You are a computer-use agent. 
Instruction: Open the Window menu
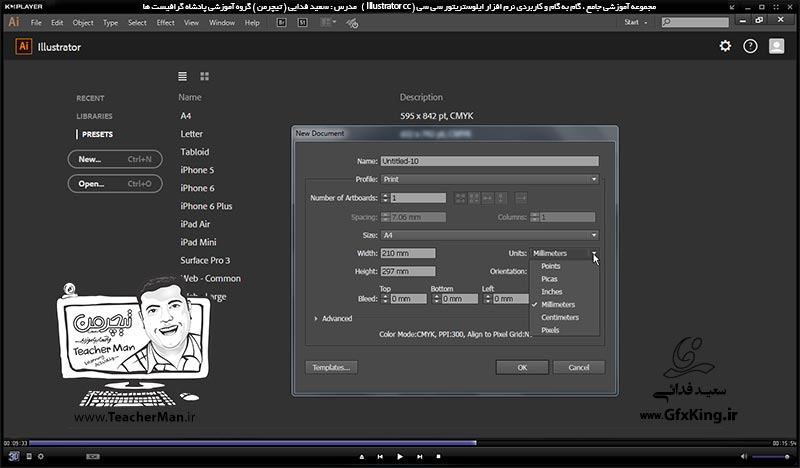(222, 22)
